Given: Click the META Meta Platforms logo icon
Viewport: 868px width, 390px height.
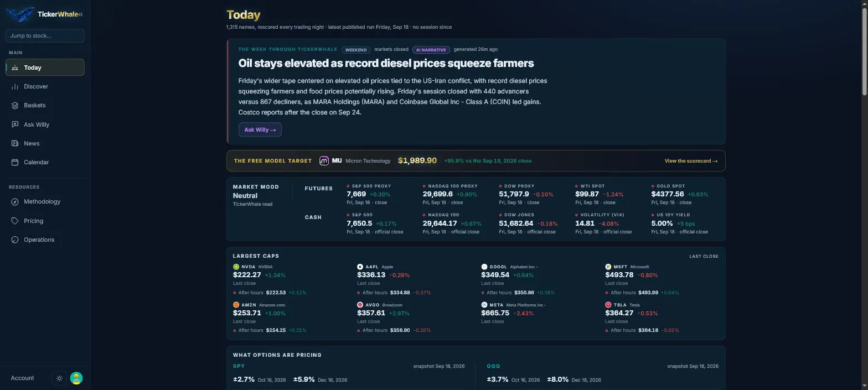Looking at the screenshot, I should click(x=484, y=305).
